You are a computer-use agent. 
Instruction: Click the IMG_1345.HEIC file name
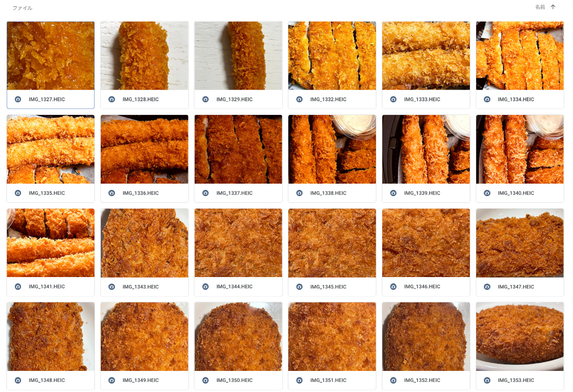[328, 287]
